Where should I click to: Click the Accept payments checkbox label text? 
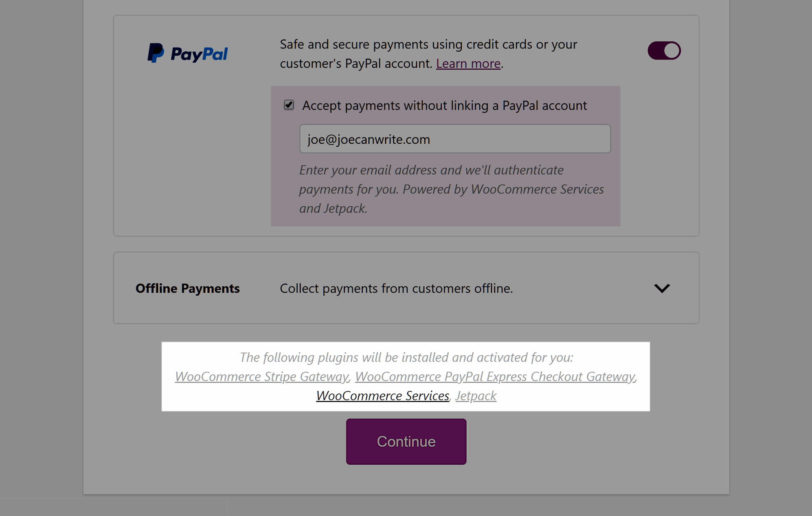(x=444, y=105)
